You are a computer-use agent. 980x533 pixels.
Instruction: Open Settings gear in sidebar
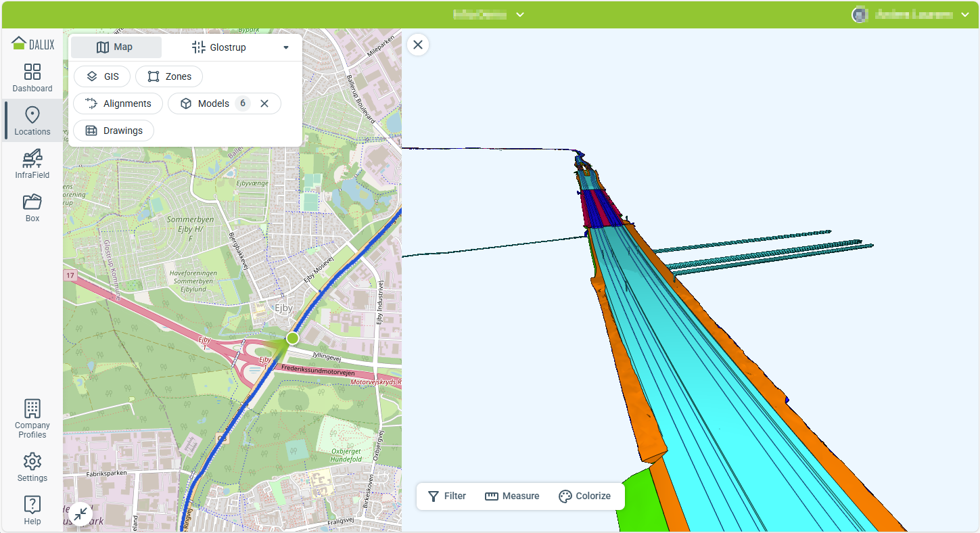click(32, 467)
